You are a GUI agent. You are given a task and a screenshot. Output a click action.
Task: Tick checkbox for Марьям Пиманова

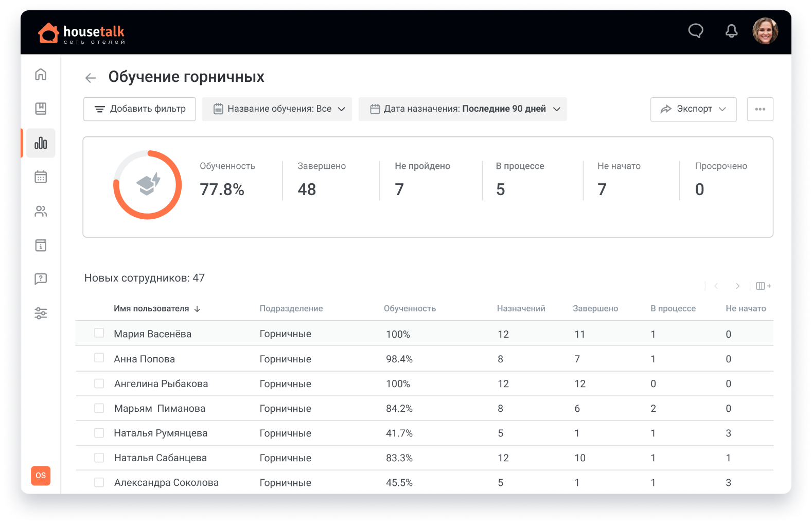(99, 408)
